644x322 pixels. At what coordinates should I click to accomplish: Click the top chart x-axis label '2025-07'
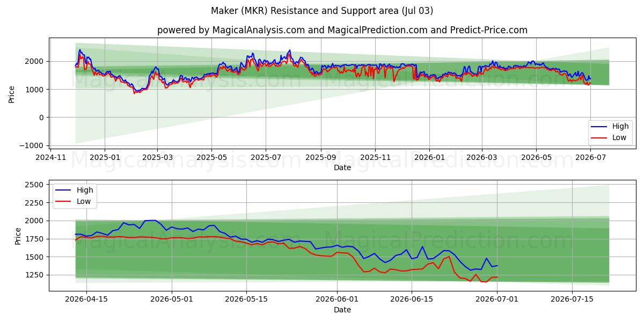[266, 157]
